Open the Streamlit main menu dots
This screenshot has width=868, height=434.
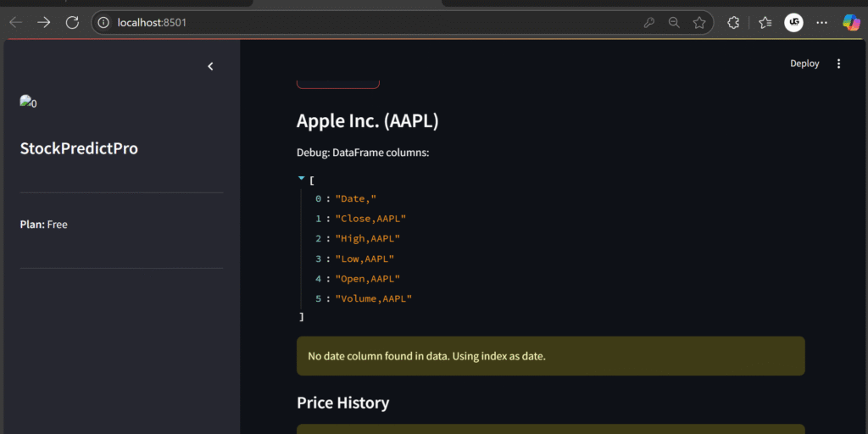pos(838,64)
